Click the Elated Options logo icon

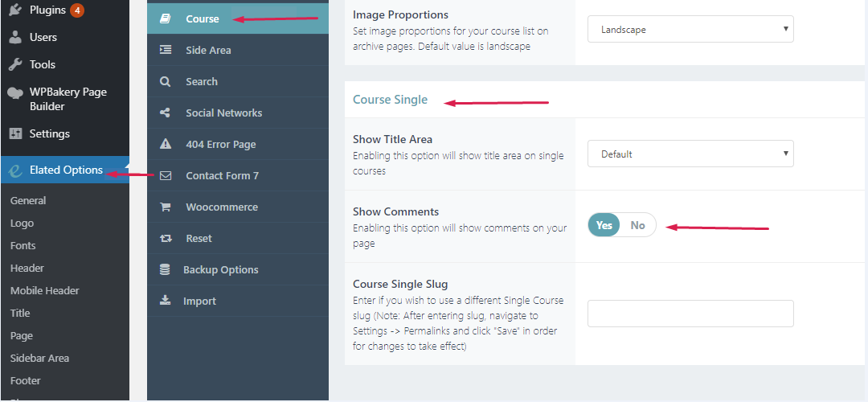(15, 171)
